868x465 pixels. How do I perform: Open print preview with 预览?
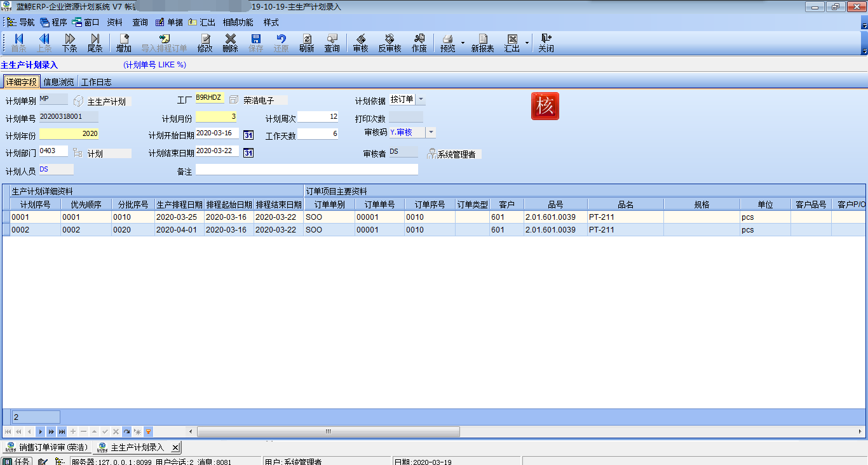pyautogui.click(x=448, y=43)
